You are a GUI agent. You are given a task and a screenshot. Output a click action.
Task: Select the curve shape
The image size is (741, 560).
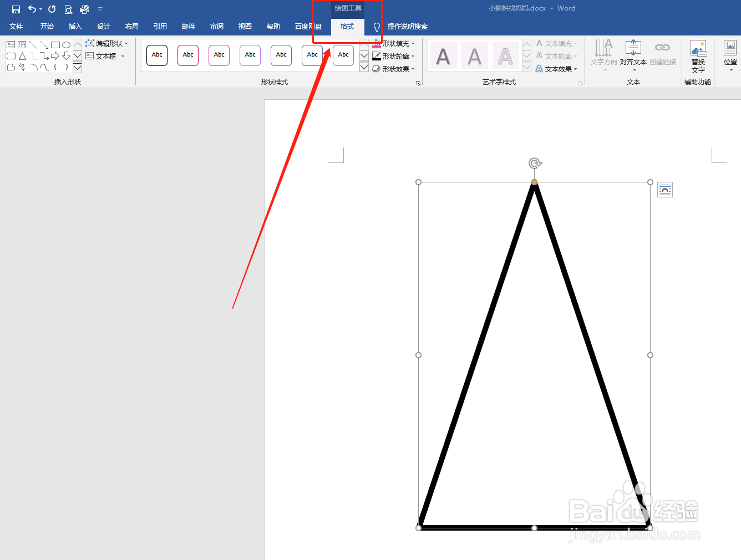tap(44, 67)
